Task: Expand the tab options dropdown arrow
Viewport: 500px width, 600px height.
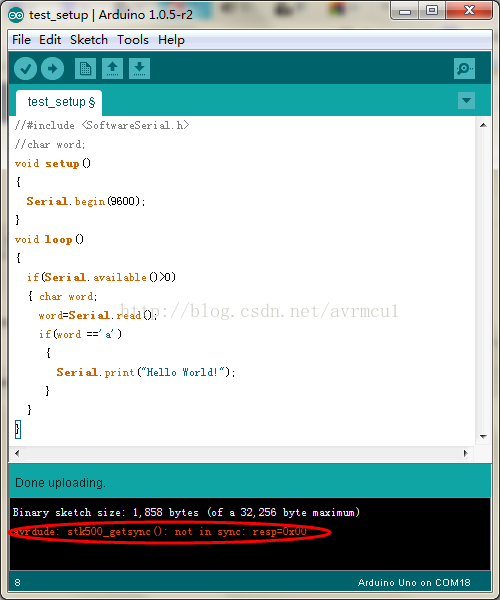Action: pos(466,101)
